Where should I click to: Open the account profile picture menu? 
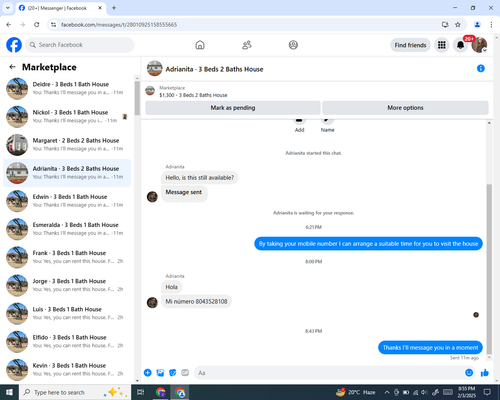click(x=479, y=45)
